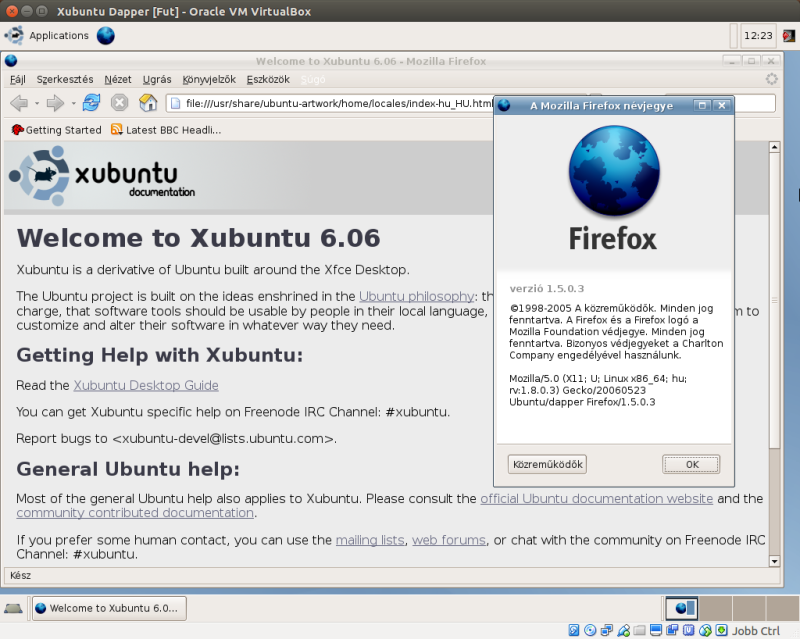
Task: Expand the Back button history dropdown arrow
Action: point(37,104)
